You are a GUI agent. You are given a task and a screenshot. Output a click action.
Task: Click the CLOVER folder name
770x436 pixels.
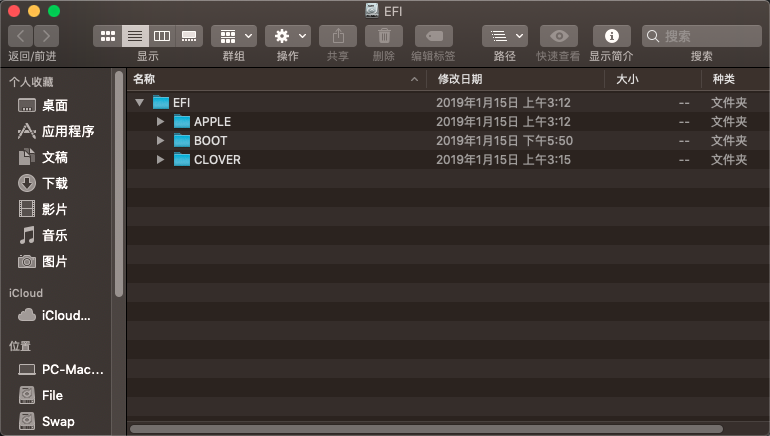[217, 160]
